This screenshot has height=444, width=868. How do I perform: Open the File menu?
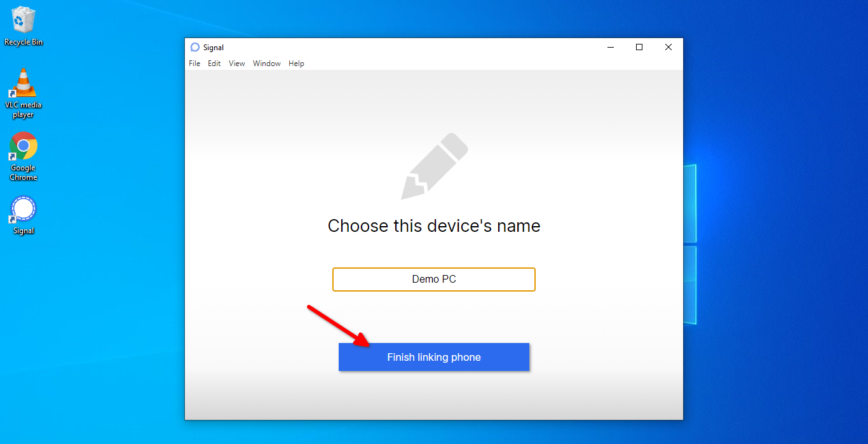point(194,64)
